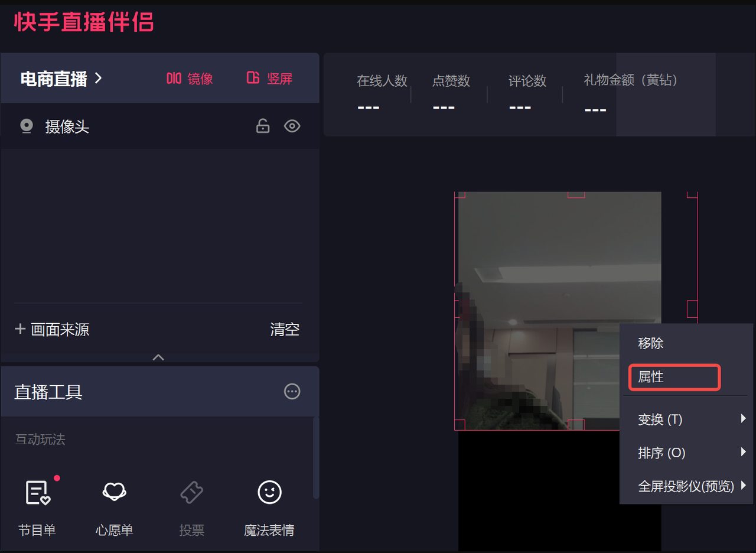Collapse the sources panel with the up chevron
Image resolution: width=756 pixels, height=553 pixels.
point(158,357)
